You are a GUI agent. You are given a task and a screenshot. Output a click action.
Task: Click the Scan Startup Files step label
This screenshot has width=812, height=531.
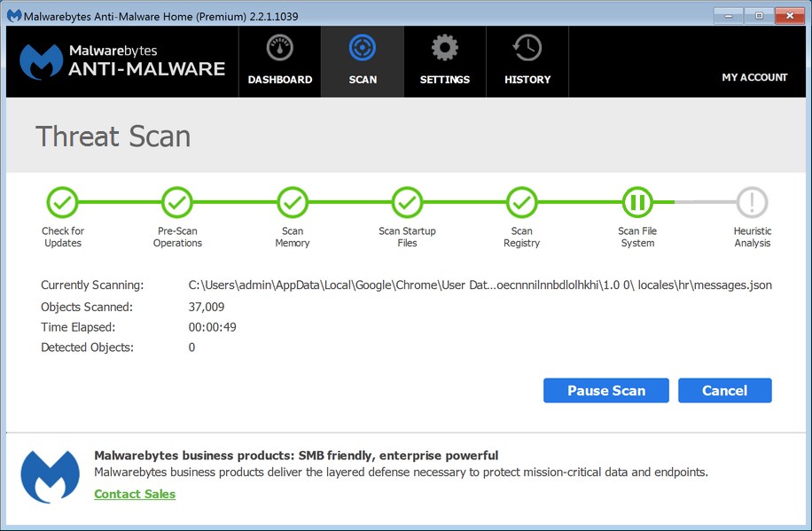(x=407, y=237)
